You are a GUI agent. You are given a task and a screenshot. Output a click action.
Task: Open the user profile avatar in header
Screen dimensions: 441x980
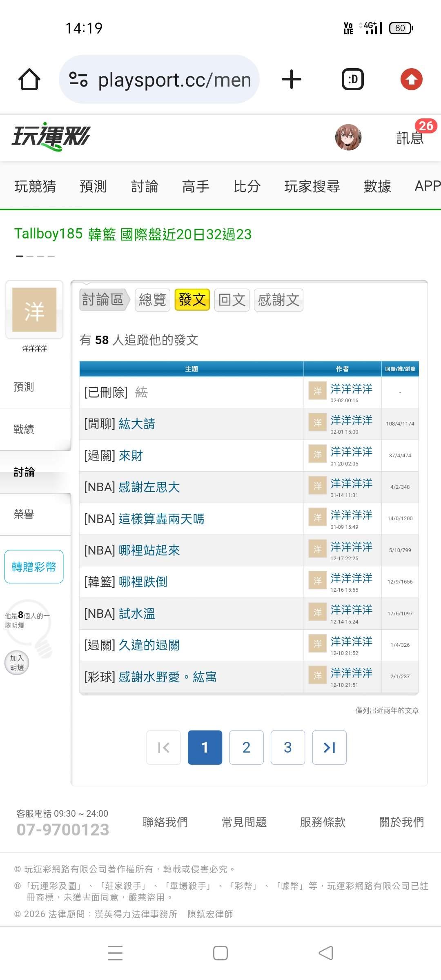point(348,137)
